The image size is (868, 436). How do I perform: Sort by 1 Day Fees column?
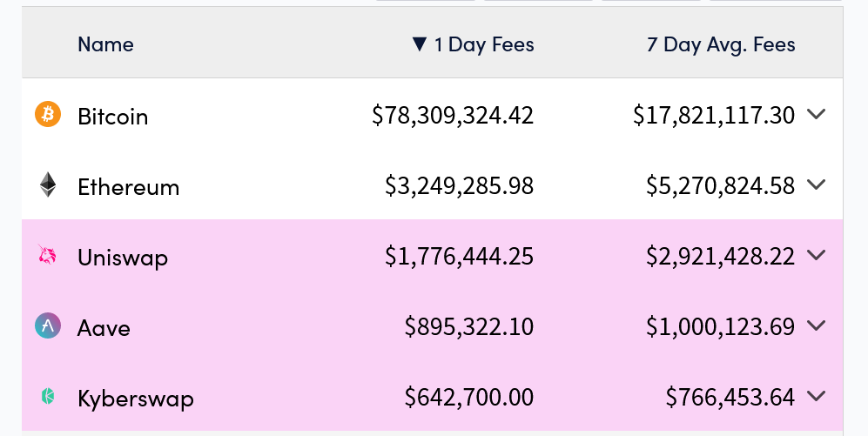click(x=474, y=44)
